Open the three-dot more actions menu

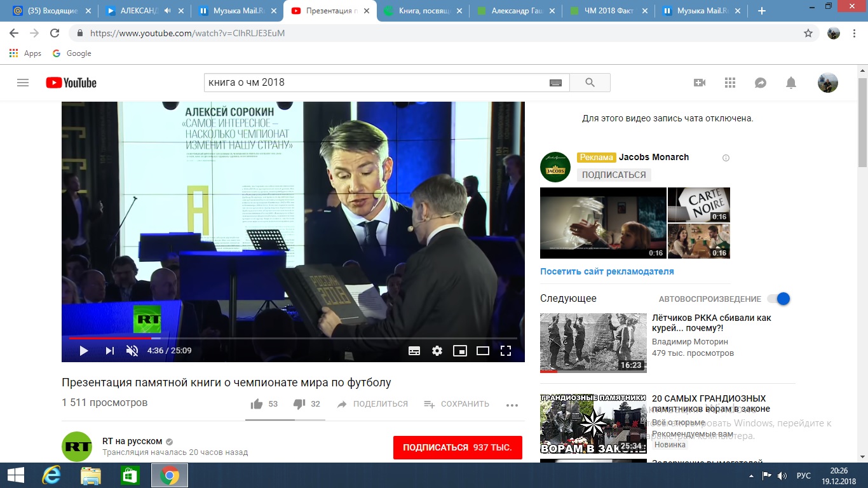[x=512, y=405]
